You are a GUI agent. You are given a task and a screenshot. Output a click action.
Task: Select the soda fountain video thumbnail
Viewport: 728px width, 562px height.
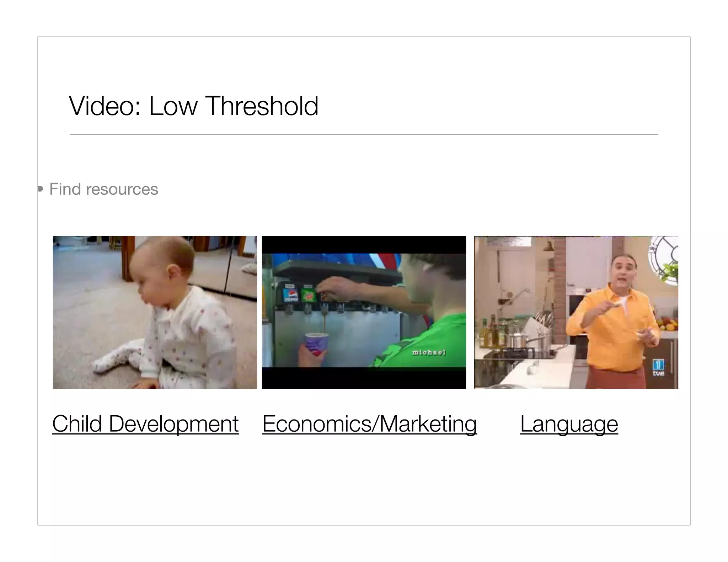click(x=364, y=312)
